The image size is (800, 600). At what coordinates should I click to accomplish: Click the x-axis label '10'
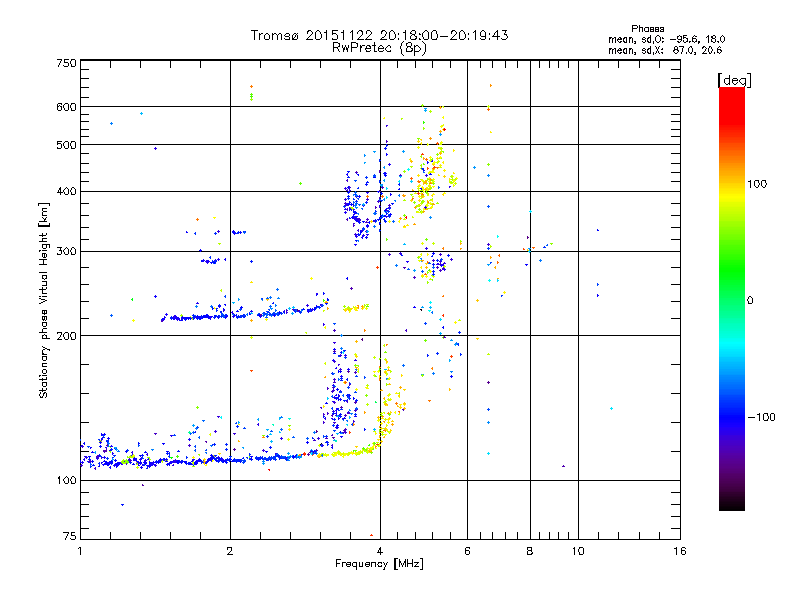click(x=578, y=551)
